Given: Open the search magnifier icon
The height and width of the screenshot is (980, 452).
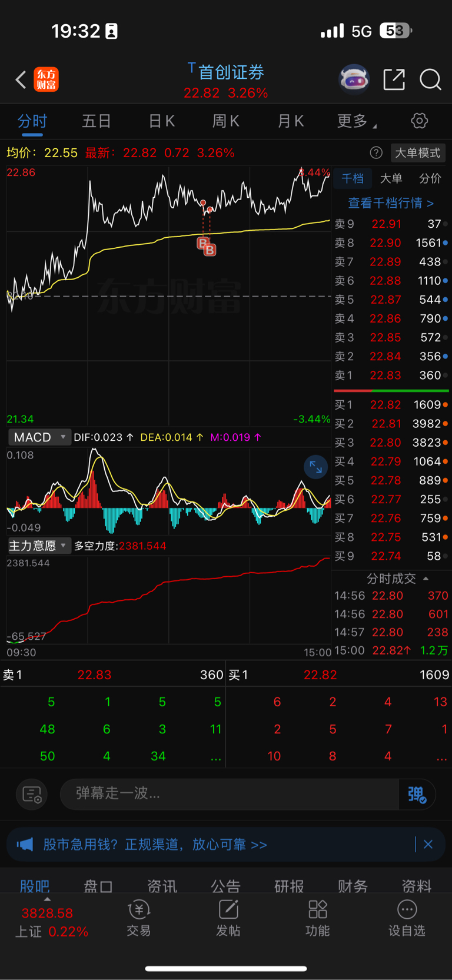Looking at the screenshot, I should 430,79.
